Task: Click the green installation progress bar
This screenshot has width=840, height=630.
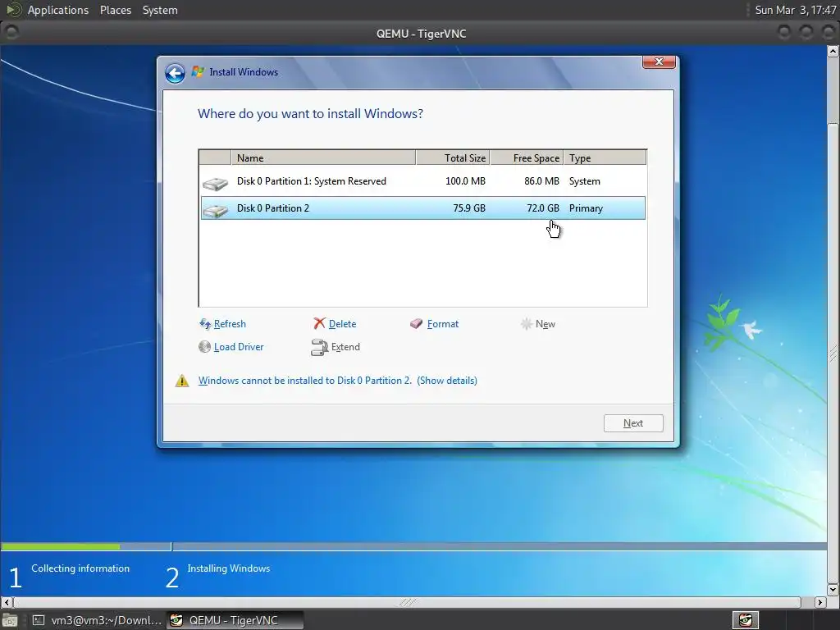Action: [61, 546]
